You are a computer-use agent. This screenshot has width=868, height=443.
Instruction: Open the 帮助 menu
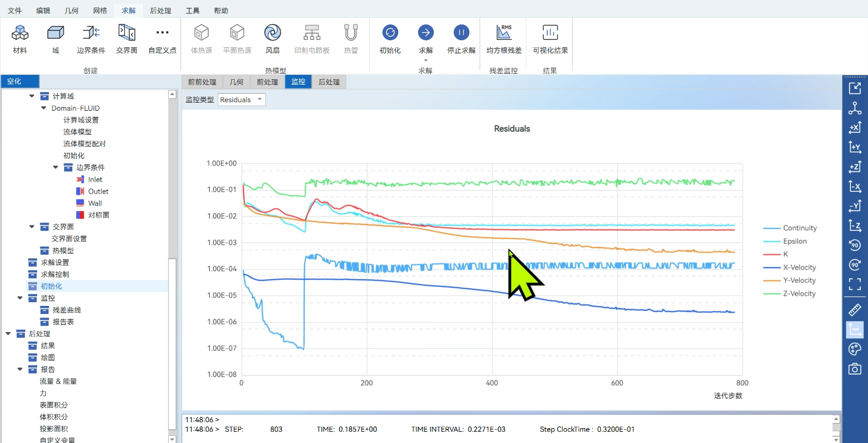[x=221, y=10]
